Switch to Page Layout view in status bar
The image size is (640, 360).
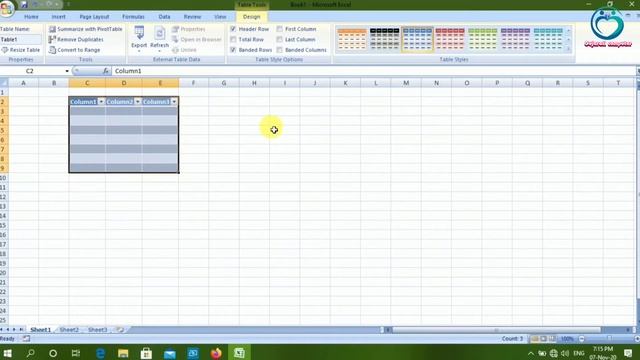point(544,339)
